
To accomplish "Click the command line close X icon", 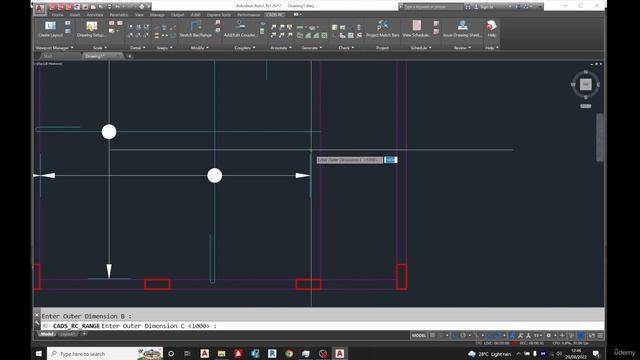I will click(36, 315).
